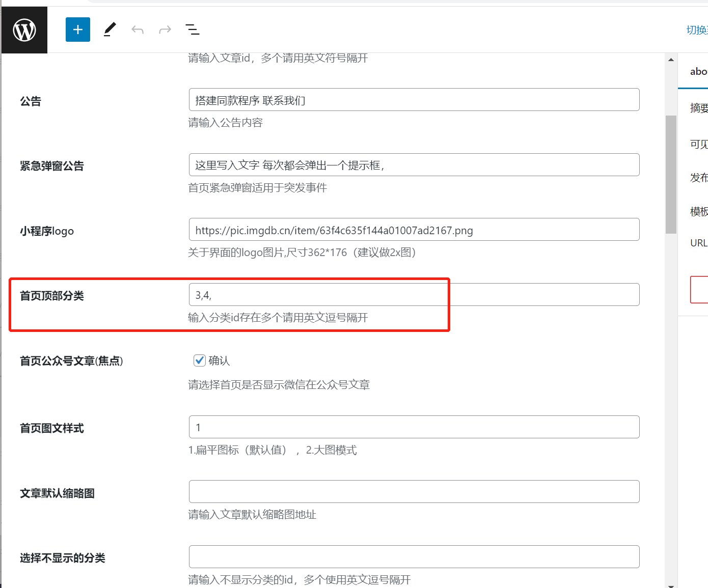Image resolution: width=708 pixels, height=588 pixels.
Task: Click the empty 文章默认缩略图 field
Action: pos(414,492)
